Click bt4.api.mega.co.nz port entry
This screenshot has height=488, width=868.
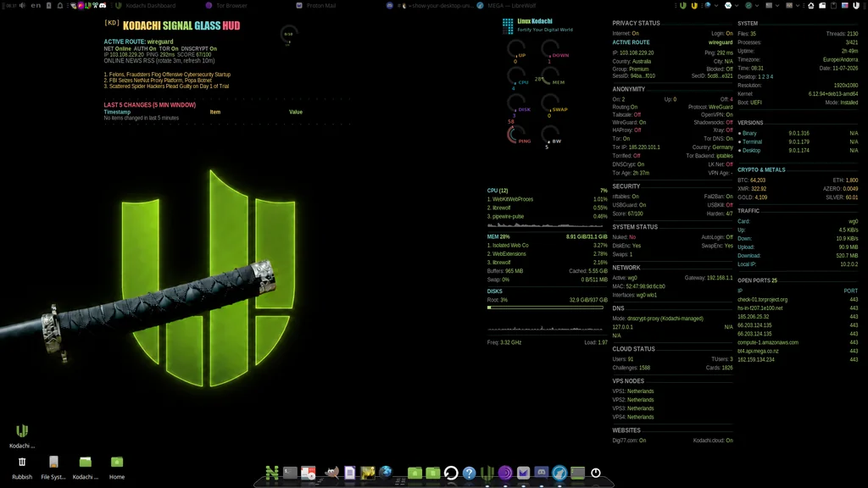tap(758, 351)
